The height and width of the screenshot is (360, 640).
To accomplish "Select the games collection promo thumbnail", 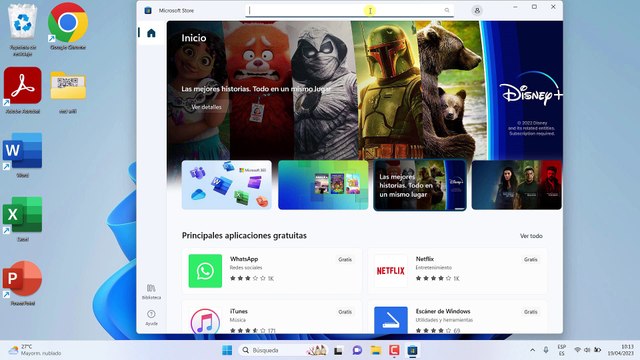I will tap(323, 185).
